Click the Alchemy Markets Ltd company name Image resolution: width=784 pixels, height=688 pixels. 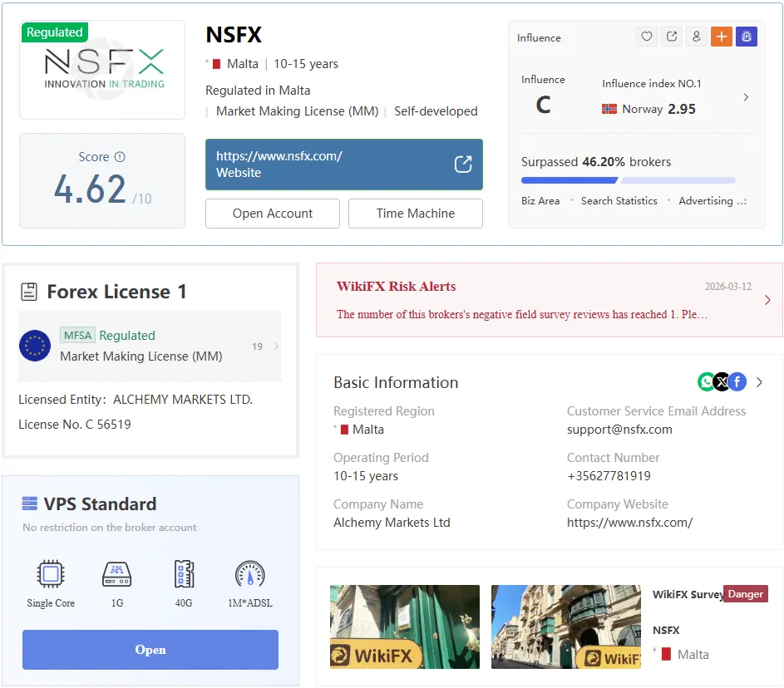pyautogui.click(x=392, y=523)
